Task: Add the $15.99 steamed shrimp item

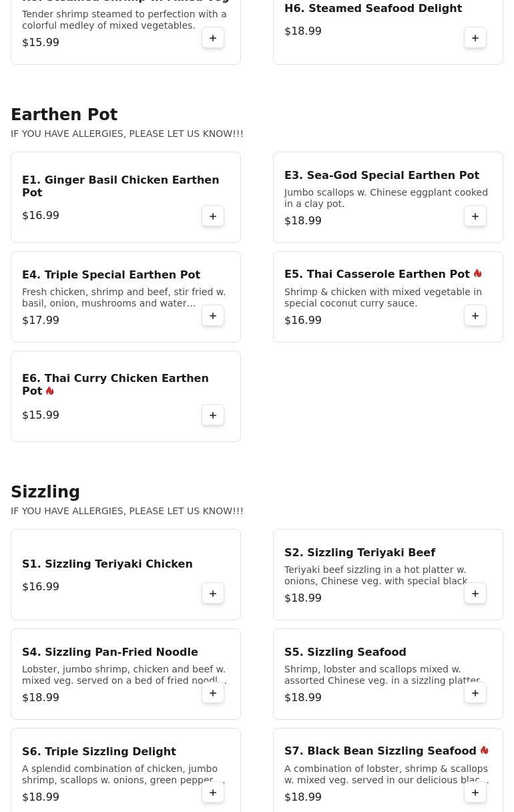Action: click(213, 38)
